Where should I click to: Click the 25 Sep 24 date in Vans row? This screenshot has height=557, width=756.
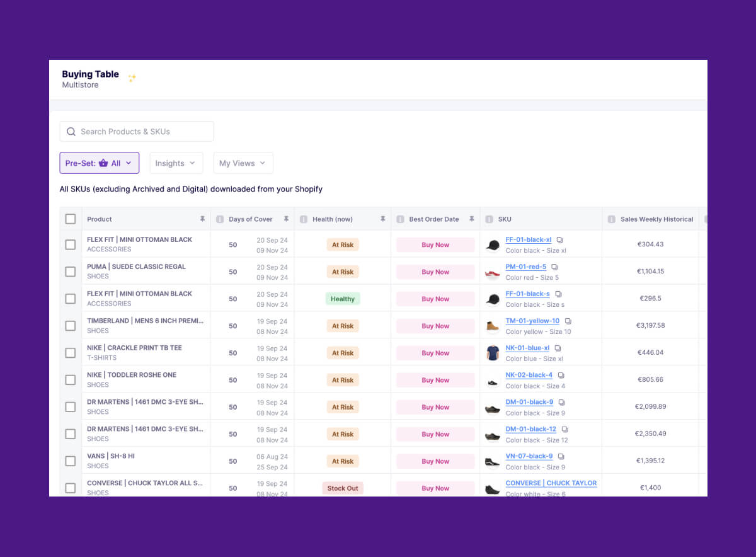[272, 468]
